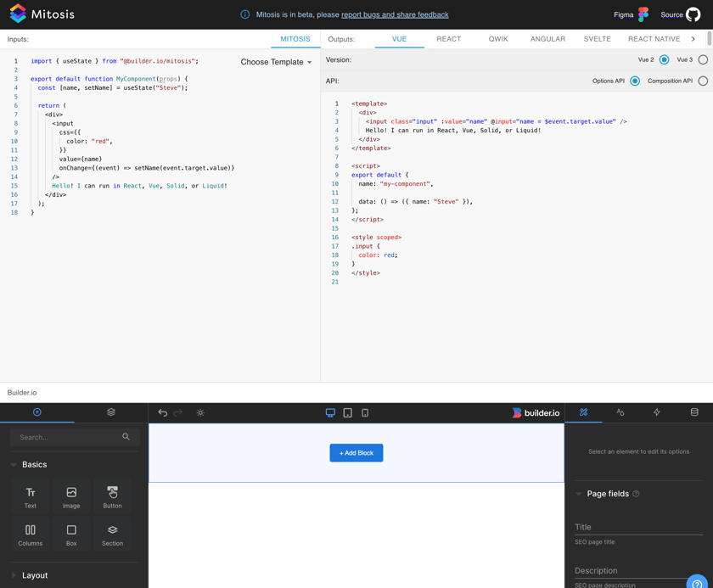This screenshot has width=713, height=588.
Task: Toggle the theme sun icon
Action: click(200, 412)
